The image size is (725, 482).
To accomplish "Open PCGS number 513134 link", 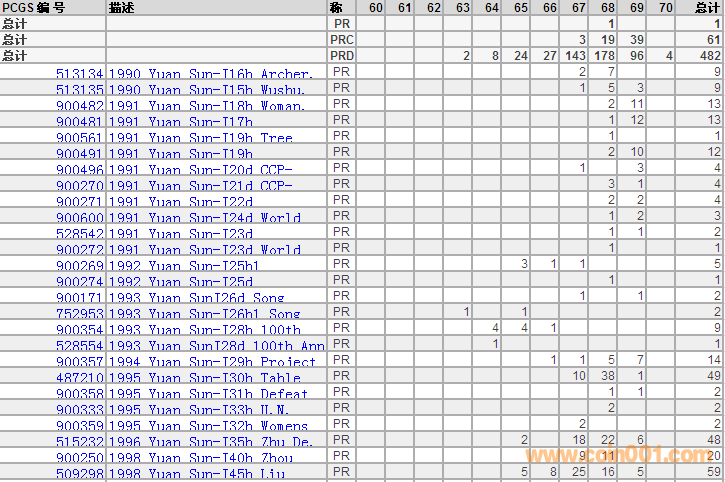I will coord(79,74).
